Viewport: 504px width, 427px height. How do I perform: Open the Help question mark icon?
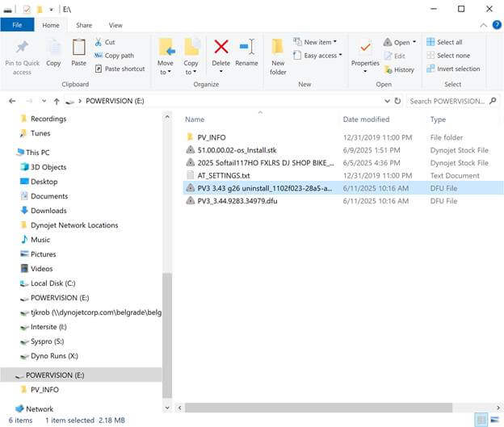coord(497,25)
